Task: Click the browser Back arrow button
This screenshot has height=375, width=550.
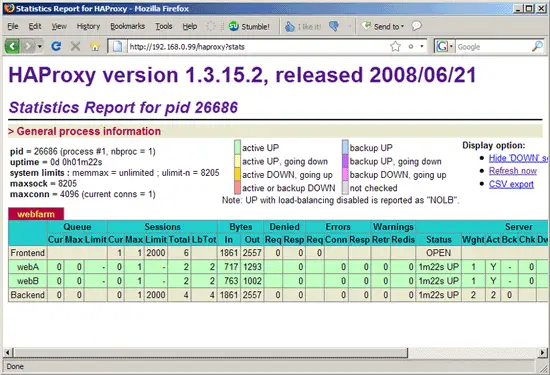Action: [x=12, y=46]
